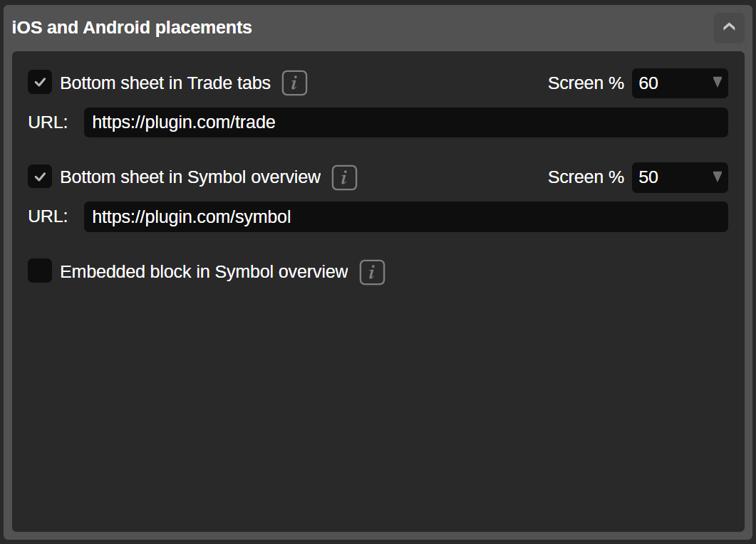
Task: View info for Embedded block in Symbol overview
Action: coord(372,272)
